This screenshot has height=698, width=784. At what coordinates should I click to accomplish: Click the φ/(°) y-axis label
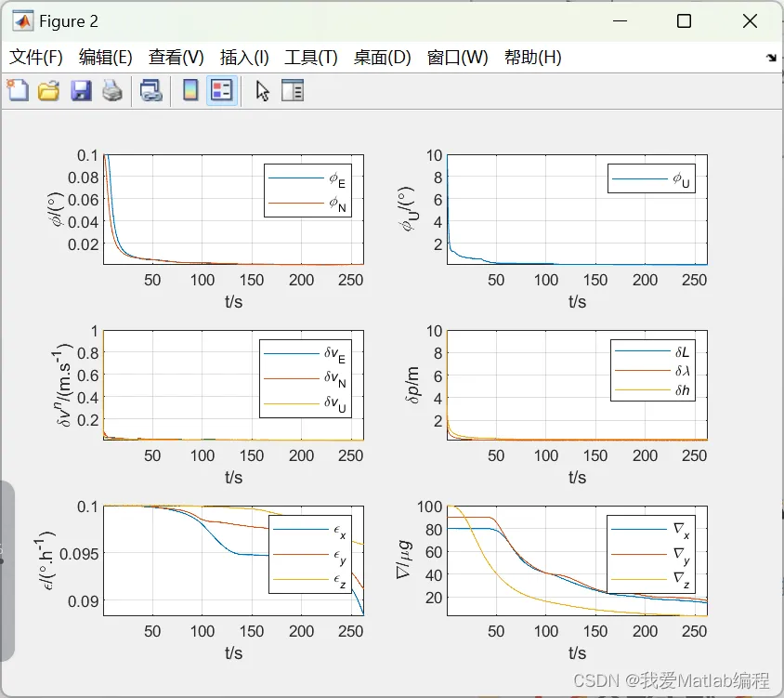pyautogui.click(x=57, y=209)
